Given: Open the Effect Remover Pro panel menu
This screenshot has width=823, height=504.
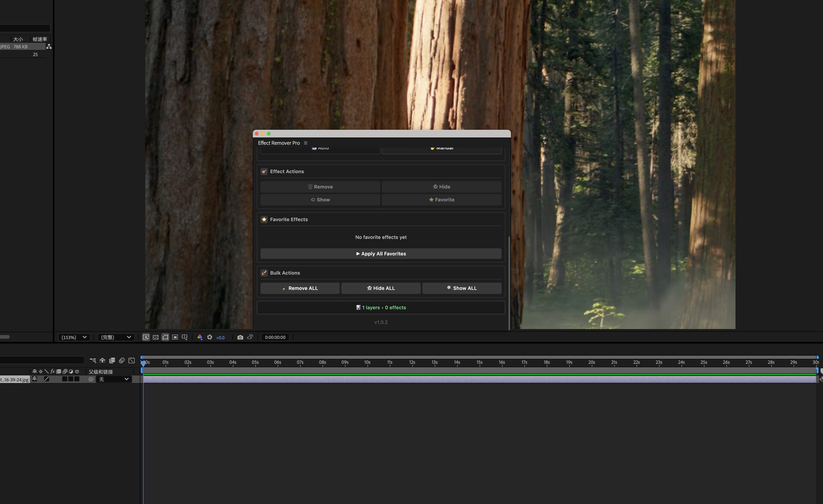Looking at the screenshot, I should [x=306, y=143].
